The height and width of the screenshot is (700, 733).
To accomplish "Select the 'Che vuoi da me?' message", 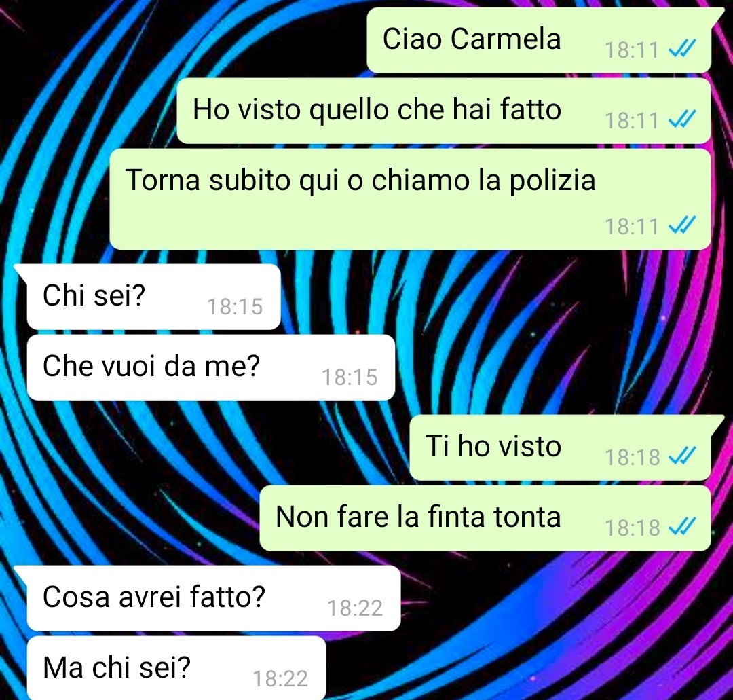I will (211, 367).
